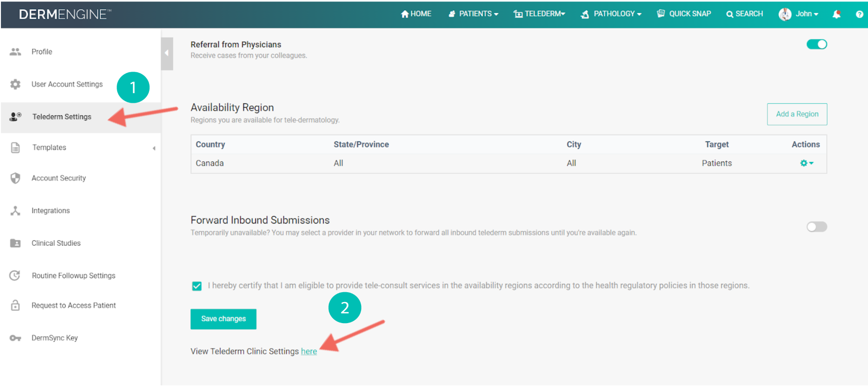Screen dimensions: 868x391
Task: Disable the Referral from Physicians toggle
Action: (x=816, y=44)
